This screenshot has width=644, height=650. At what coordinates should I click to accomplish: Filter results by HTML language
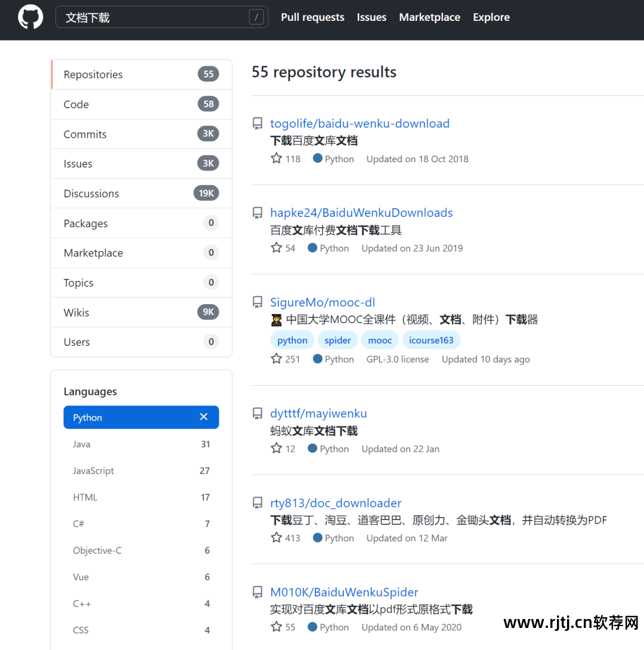coord(141,497)
